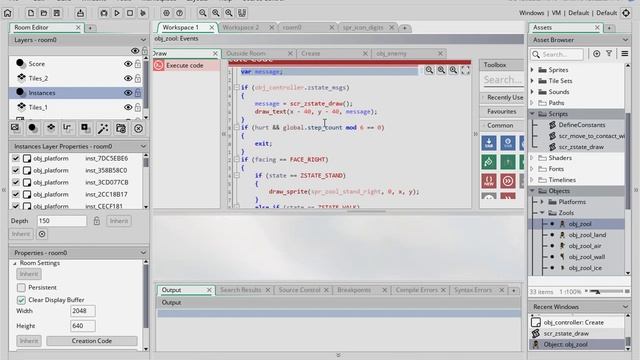640x360 pixels.
Task: Open the Start Page home icon
Action: [8, 13]
